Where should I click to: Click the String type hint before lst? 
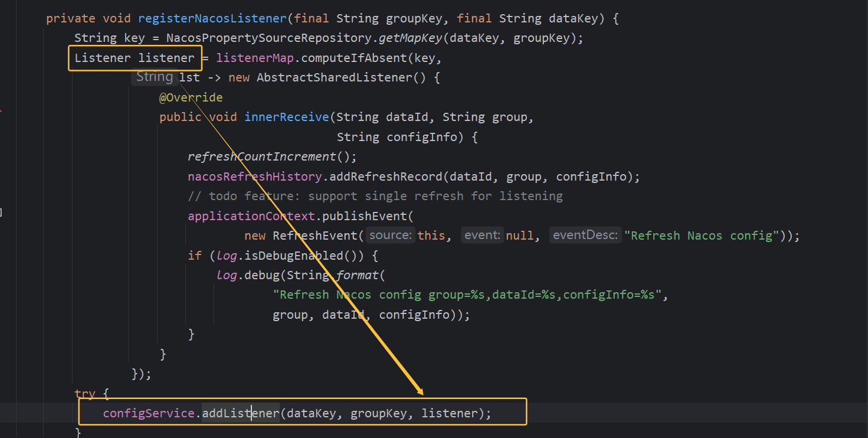(155, 77)
